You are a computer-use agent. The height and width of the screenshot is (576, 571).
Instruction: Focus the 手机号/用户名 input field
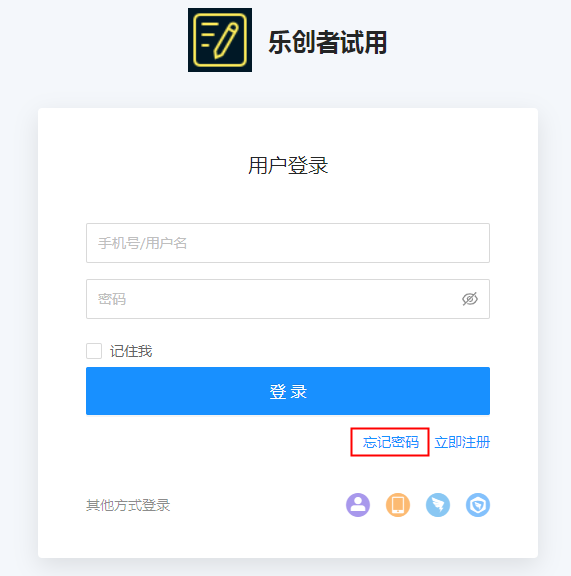tap(288, 243)
